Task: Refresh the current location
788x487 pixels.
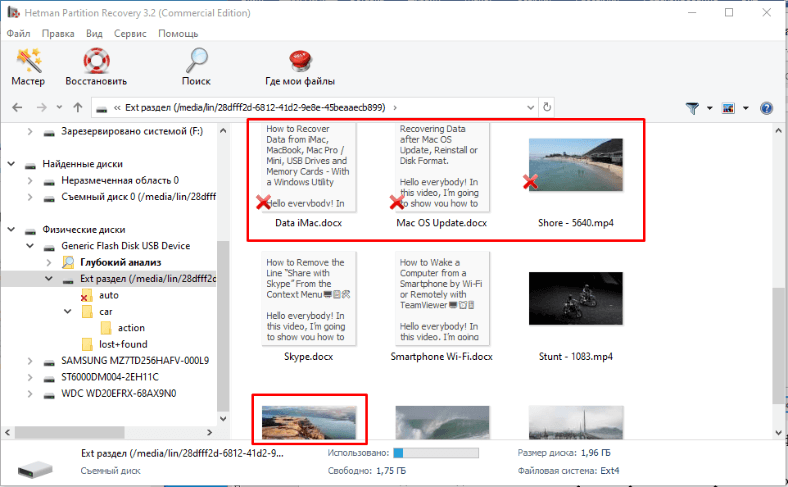Action: [x=547, y=107]
